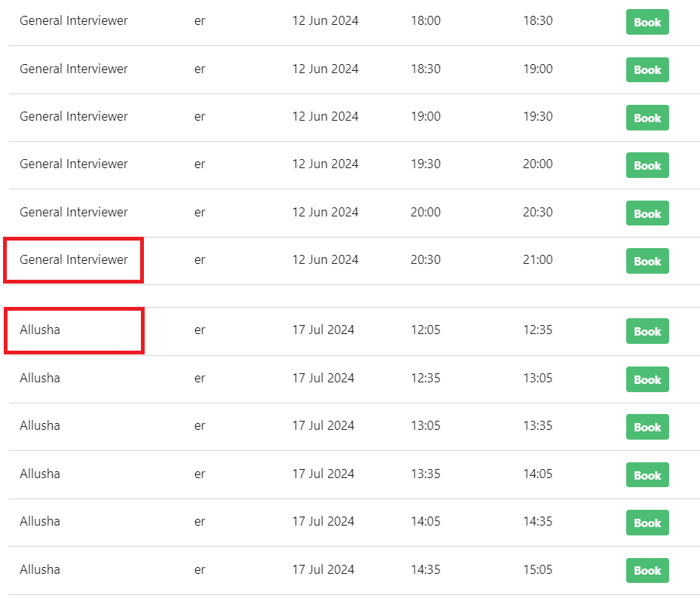Click the 'er' label on Allusha's first row
Viewport: 700px width, 598px height.
199,330
